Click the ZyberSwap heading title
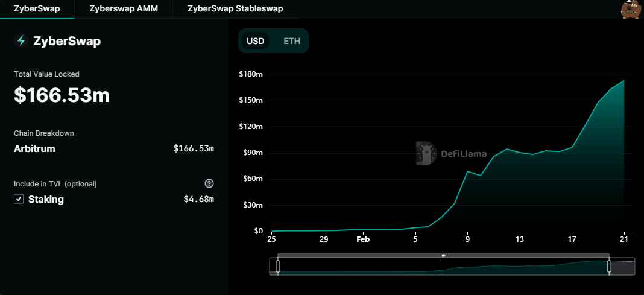 pos(67,41)
